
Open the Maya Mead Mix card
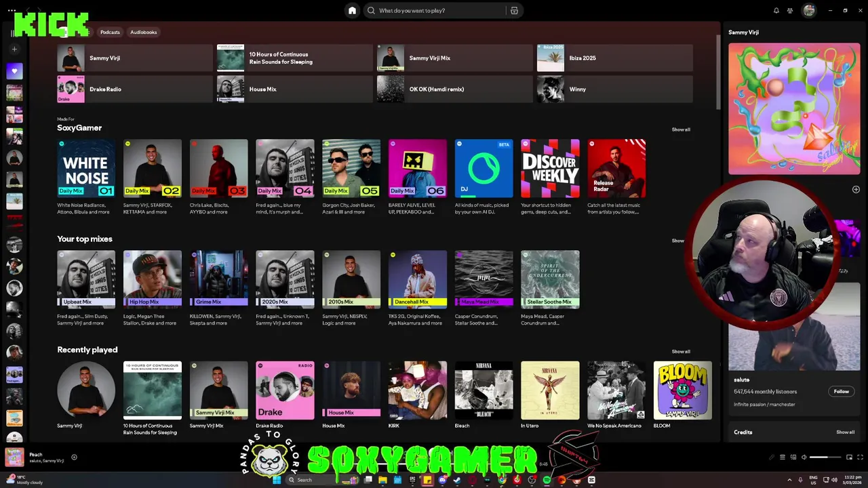[484, 279]
